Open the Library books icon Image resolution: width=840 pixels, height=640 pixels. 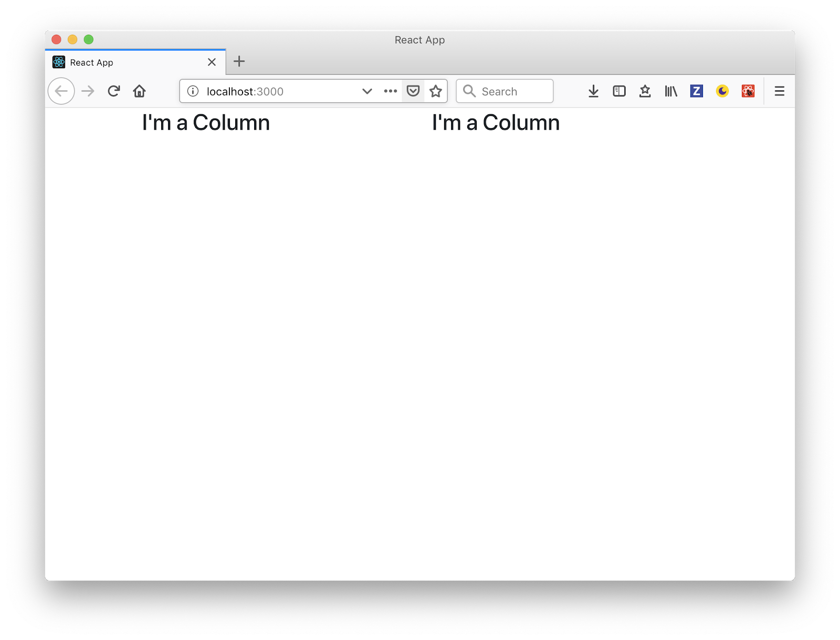(x=670, y=91)
